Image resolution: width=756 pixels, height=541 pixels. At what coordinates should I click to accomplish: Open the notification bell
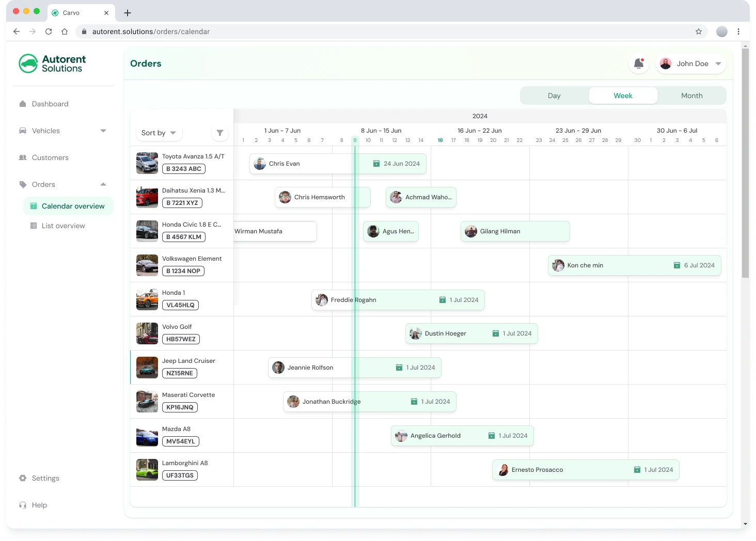639,63
